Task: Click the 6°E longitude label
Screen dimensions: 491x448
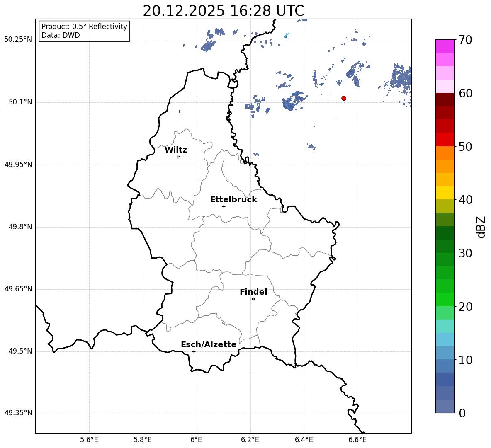Action: coord(196,440)
